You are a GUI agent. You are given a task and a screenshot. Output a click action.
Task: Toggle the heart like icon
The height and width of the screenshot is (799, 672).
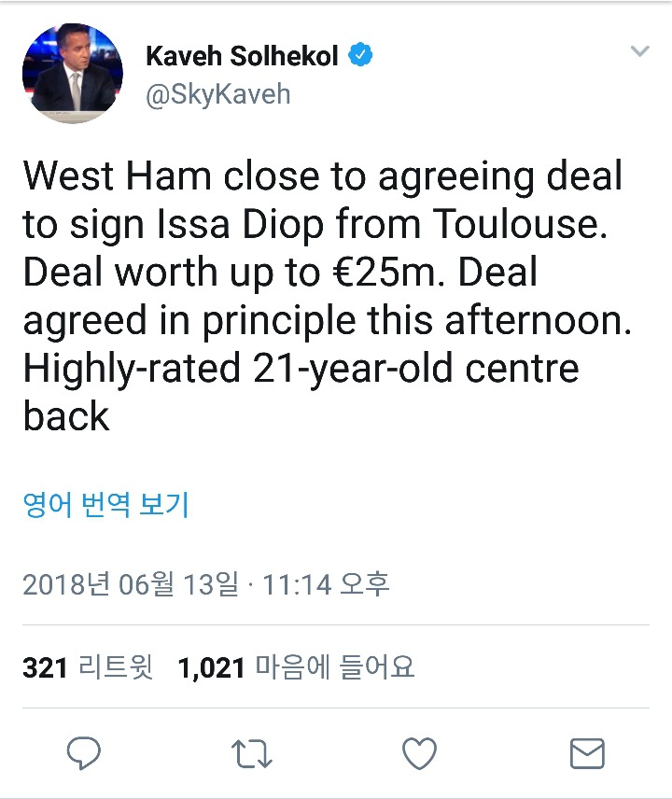click(x=419, y=752)
